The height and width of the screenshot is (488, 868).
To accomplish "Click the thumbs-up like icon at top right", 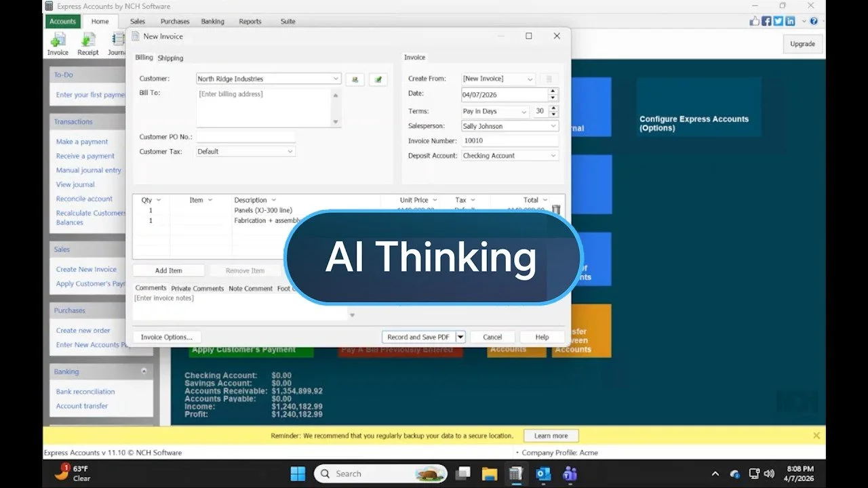I will [x=755, y=21].
